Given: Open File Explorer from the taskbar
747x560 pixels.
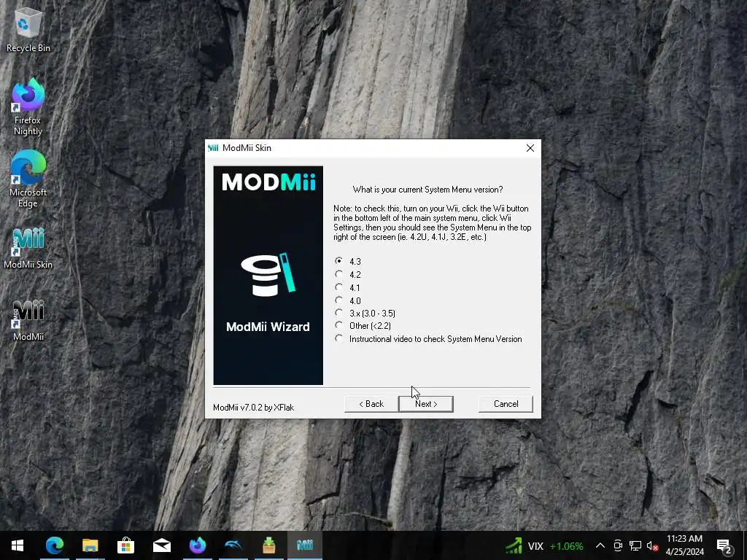Looking at the screenshot, I should tap(90, 545).
